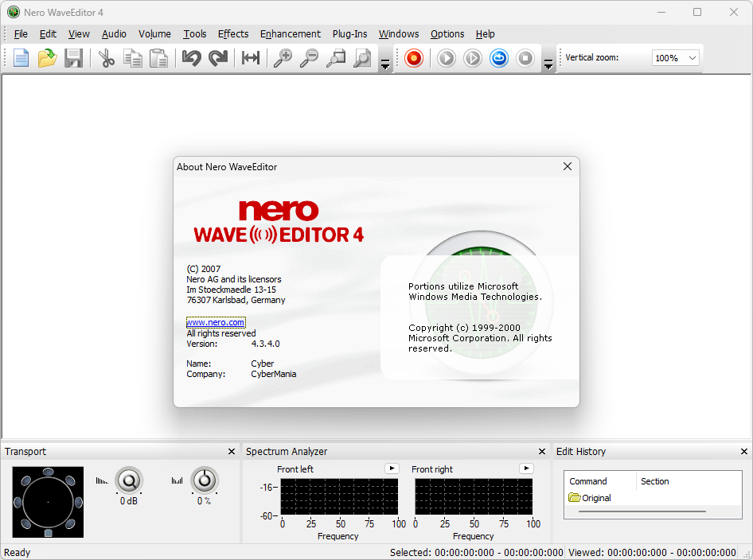Close the Spectrum Analyzer panel

coord(542,452)
